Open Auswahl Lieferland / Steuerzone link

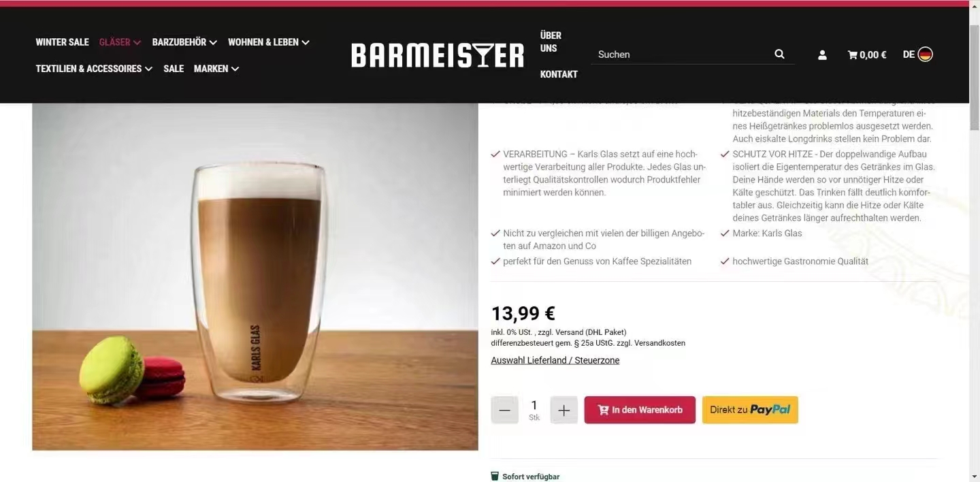555,361
